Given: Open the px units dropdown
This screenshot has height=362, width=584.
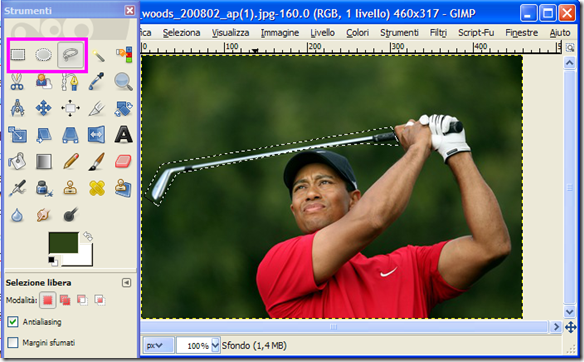Looking at the screenshot, I should (158, 346).
